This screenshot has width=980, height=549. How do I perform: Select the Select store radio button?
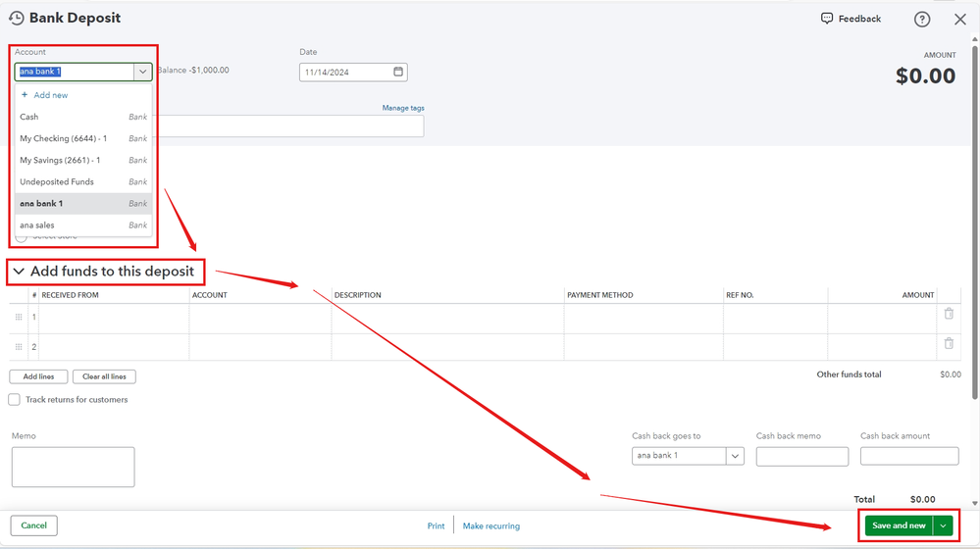tap(22, 236)
